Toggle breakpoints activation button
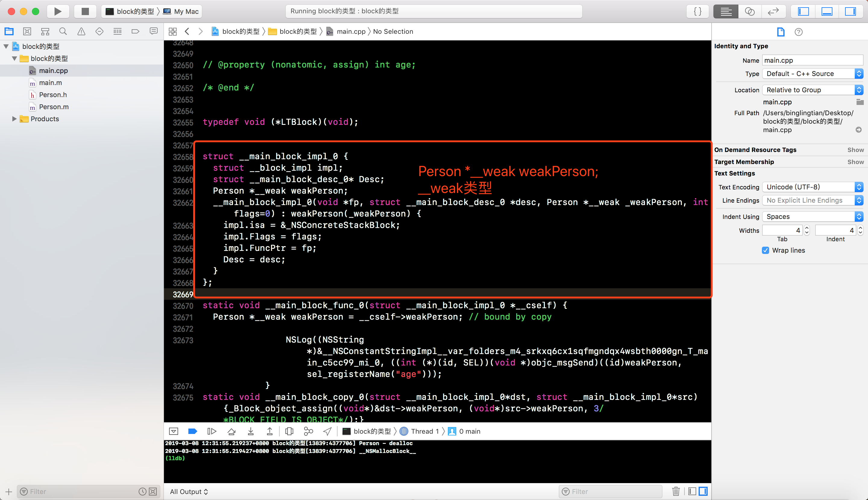This screenshot has width=868, height=500. pyautogui.click(x=193, y=431)
